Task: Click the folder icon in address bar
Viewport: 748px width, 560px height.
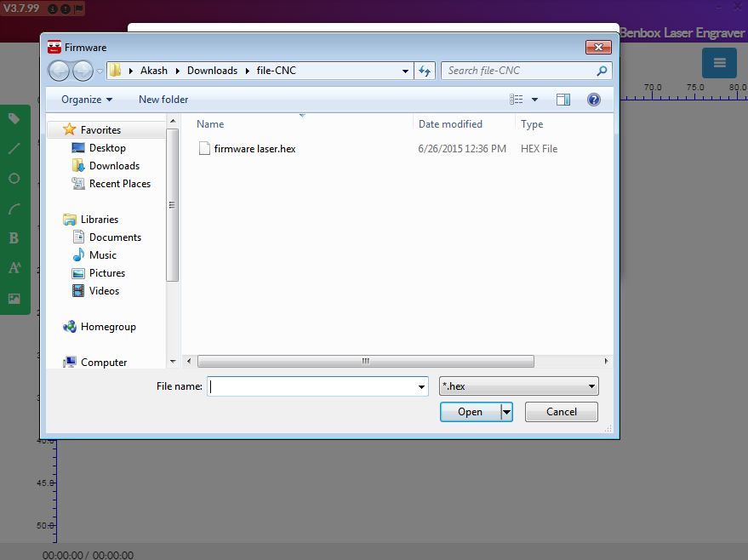Action: click(x=115, y=71)
